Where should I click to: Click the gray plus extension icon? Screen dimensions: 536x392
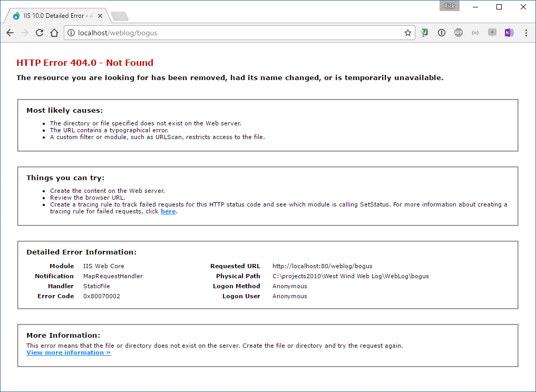coord(492,33)
